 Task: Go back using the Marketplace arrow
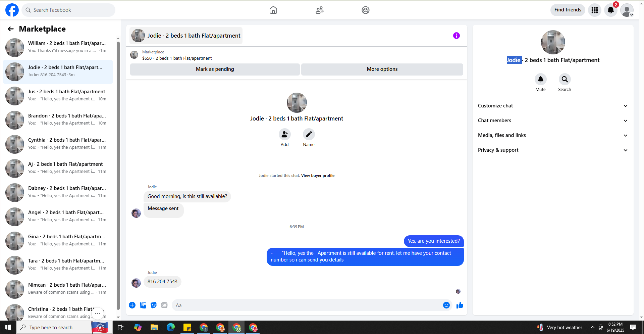[x=11, y=29]
